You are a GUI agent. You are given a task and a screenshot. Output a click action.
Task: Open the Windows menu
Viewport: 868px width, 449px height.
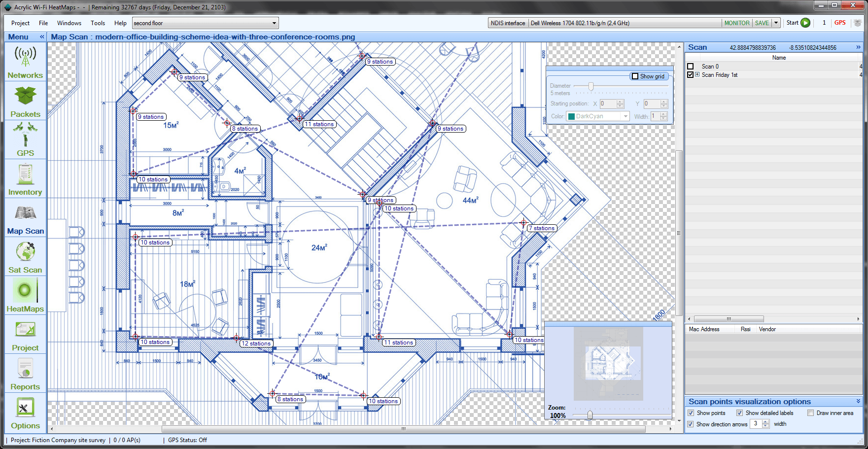69,23
